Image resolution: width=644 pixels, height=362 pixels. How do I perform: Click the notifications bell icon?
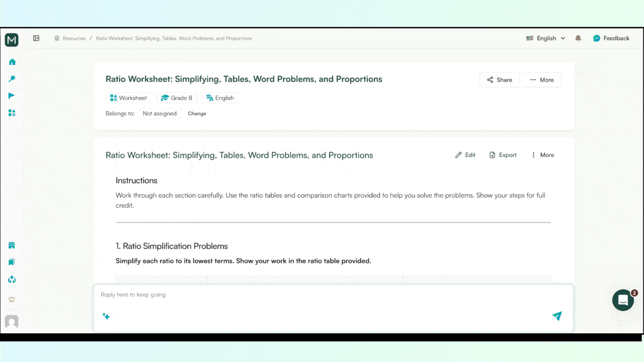coord(578,38)
